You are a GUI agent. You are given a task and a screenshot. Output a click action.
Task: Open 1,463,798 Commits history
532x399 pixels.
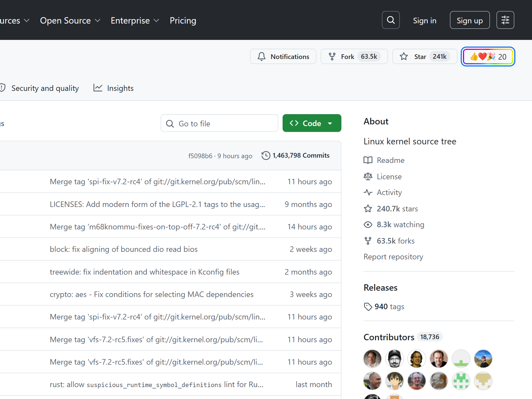(x=295, y=155)
